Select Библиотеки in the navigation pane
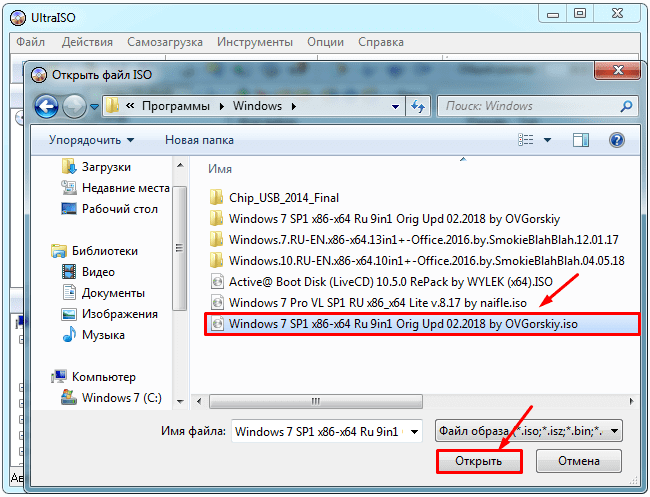This screenshot has height=497, width=650. [95, 251]
